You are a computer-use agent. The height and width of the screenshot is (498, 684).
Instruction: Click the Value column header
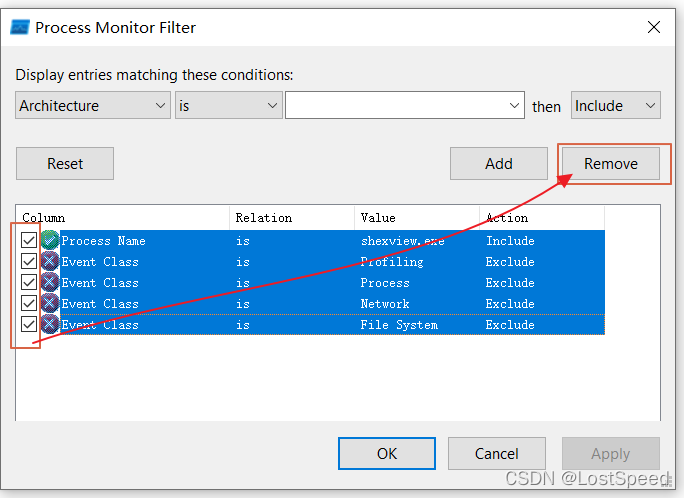point(417,218)
